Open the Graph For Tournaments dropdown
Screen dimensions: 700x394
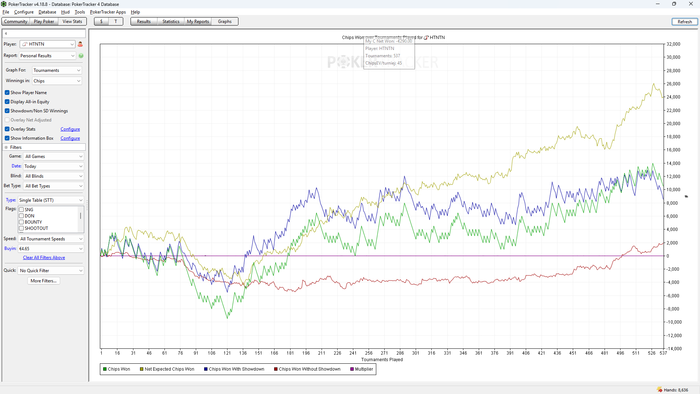[x=57, y=70]
